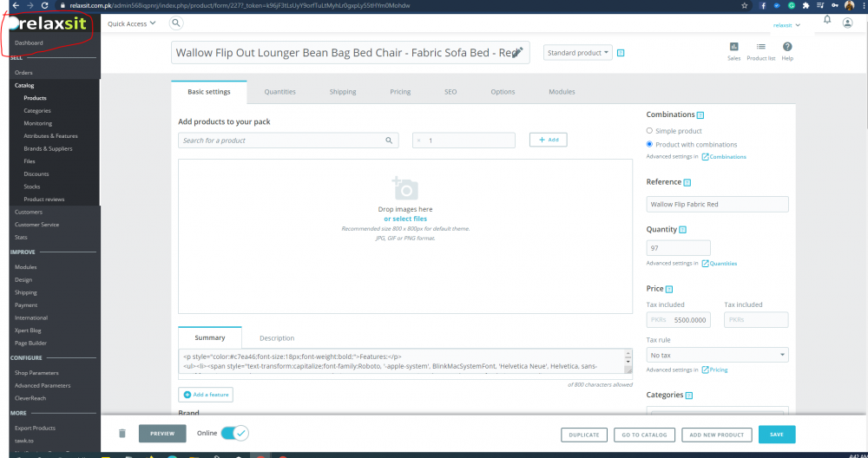Click browser reload icon

(44, 5)
